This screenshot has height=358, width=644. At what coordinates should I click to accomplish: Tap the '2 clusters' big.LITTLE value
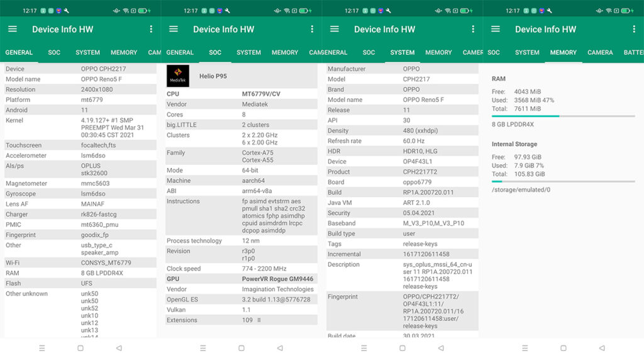[255, 125]
